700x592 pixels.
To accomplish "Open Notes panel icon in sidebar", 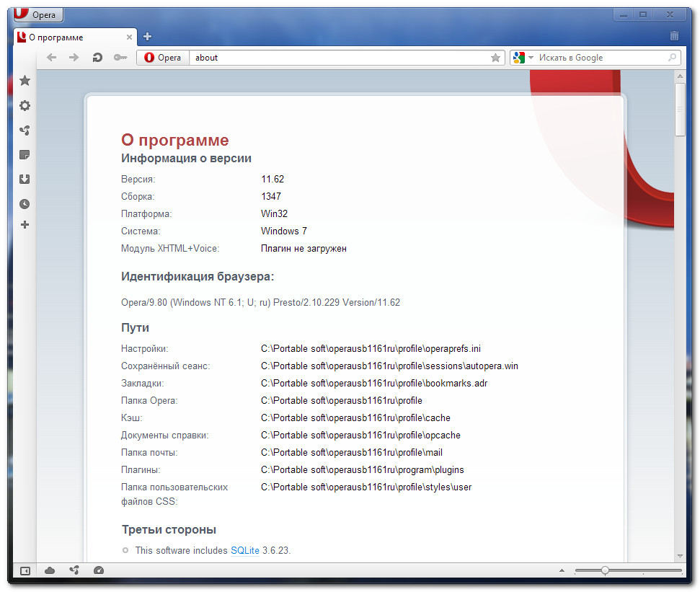I will point(25,155).
